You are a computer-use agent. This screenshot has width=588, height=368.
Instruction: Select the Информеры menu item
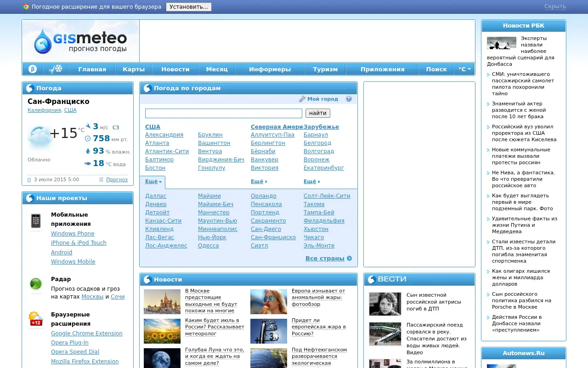[x=270, y=69]
